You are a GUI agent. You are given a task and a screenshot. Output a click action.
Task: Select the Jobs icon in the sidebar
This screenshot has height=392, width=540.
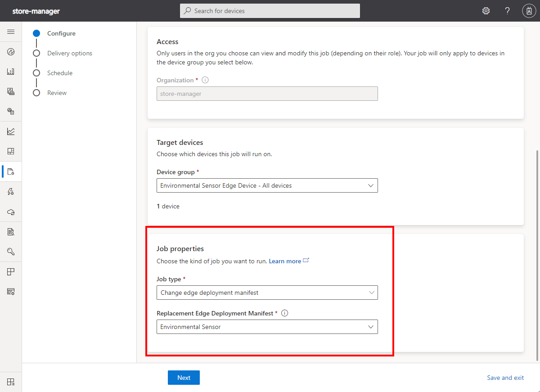(x=11, y=171)
